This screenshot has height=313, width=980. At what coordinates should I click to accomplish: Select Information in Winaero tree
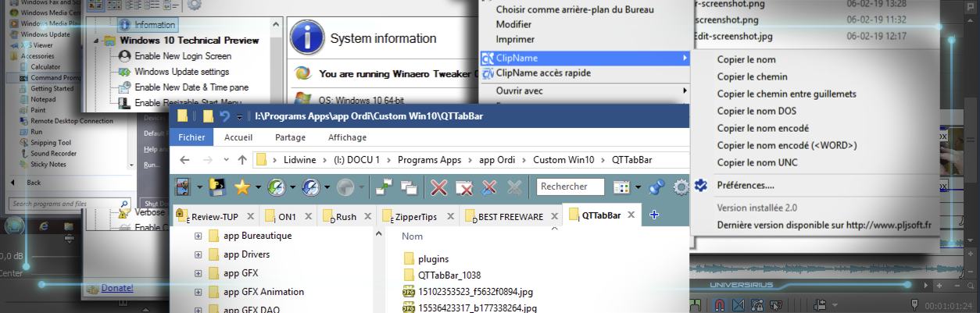(147, 25)
